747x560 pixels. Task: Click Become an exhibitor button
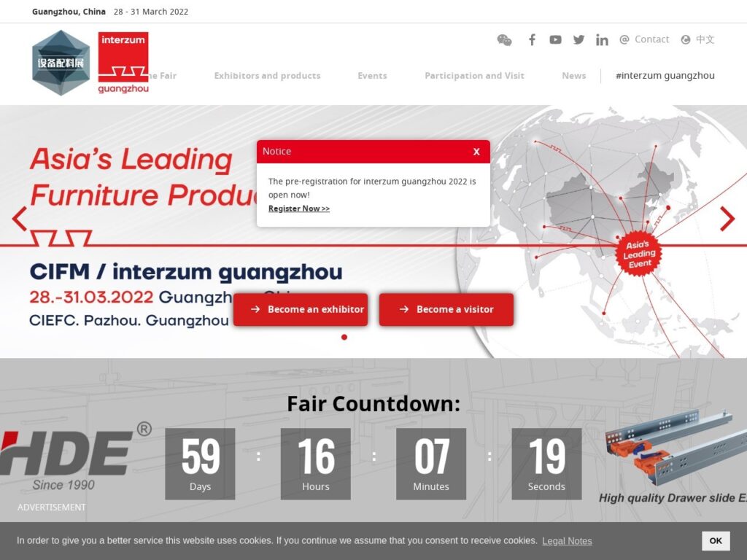point(301,309)
